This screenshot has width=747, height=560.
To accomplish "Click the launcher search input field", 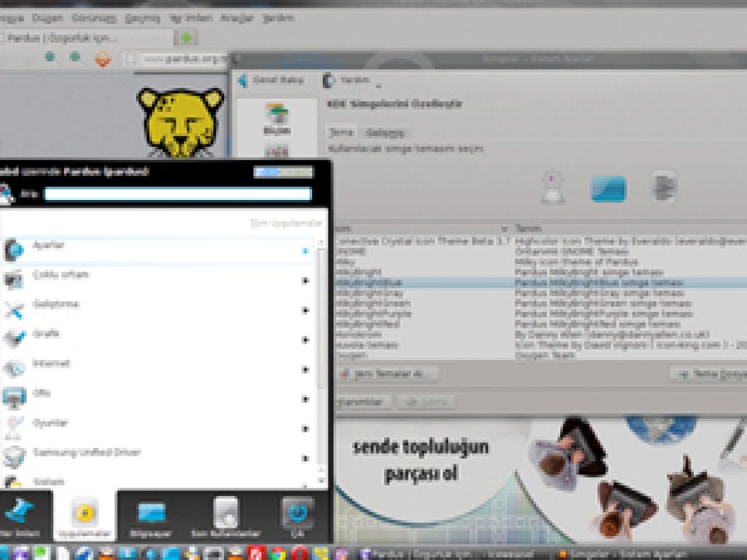I will click(x=178, y=194).
